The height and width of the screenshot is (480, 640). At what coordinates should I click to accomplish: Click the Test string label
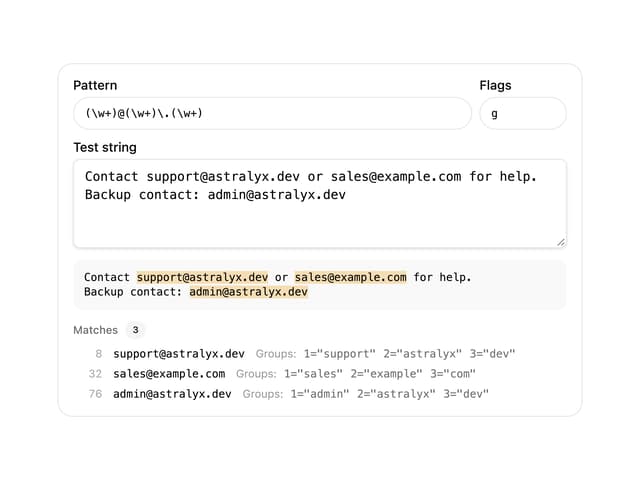[105, 147]
